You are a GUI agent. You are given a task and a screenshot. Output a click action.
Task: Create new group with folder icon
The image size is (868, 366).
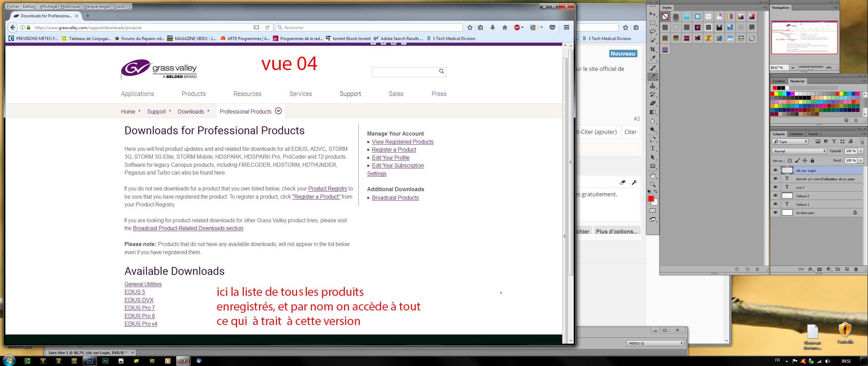(838, 269)
